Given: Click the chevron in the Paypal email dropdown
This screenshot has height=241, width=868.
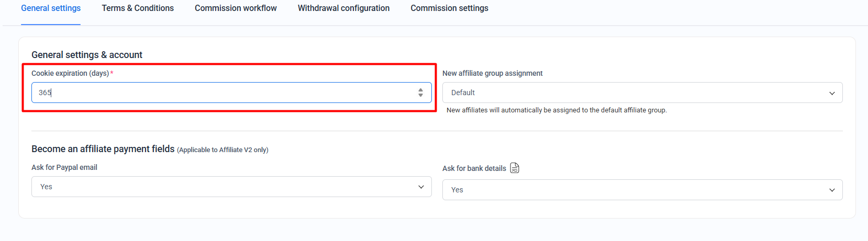Looking at the screenshot, I should click(421, 187).
